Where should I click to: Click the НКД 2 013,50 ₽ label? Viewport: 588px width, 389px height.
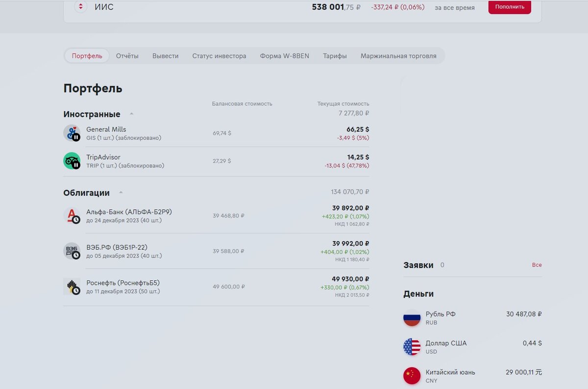click(352, 295)
